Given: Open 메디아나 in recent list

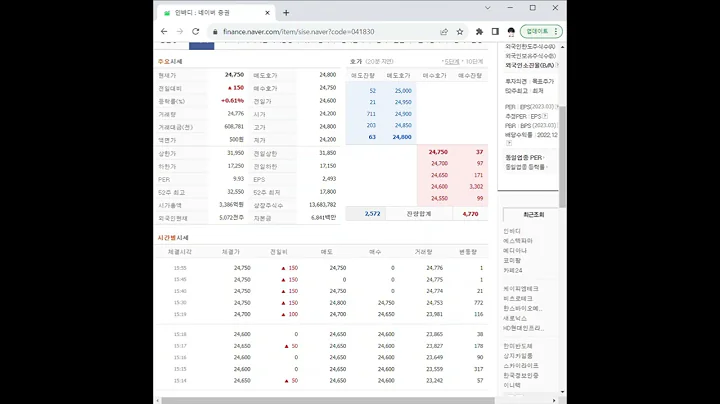Looking at the screenshot, I should pyautogui.click(x=515, y=251).
